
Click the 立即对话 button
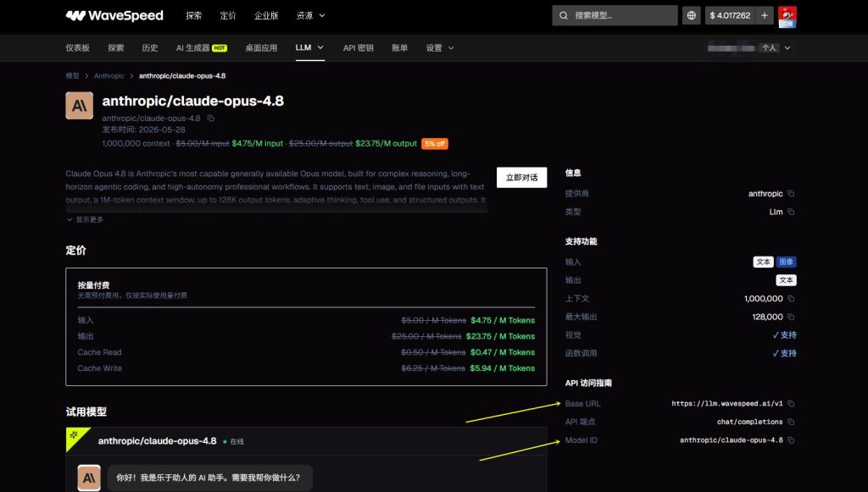pos(521,178)
